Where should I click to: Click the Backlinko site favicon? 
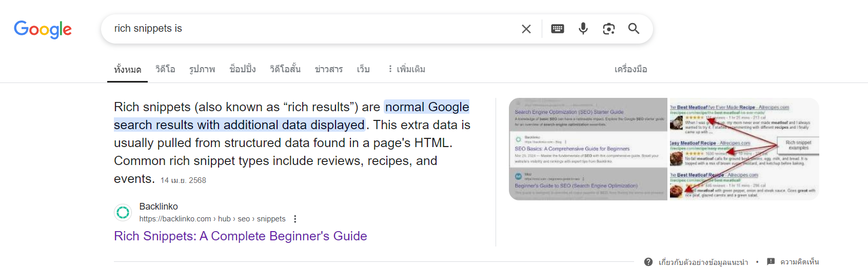[123, 212]
